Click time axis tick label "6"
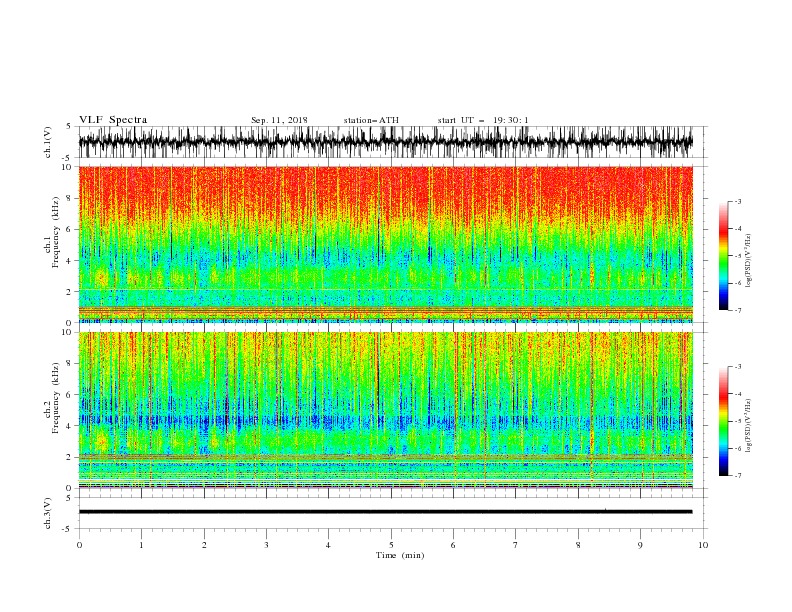Image resolution: width=792 pixels, height=612 pixels. (453, 545)
